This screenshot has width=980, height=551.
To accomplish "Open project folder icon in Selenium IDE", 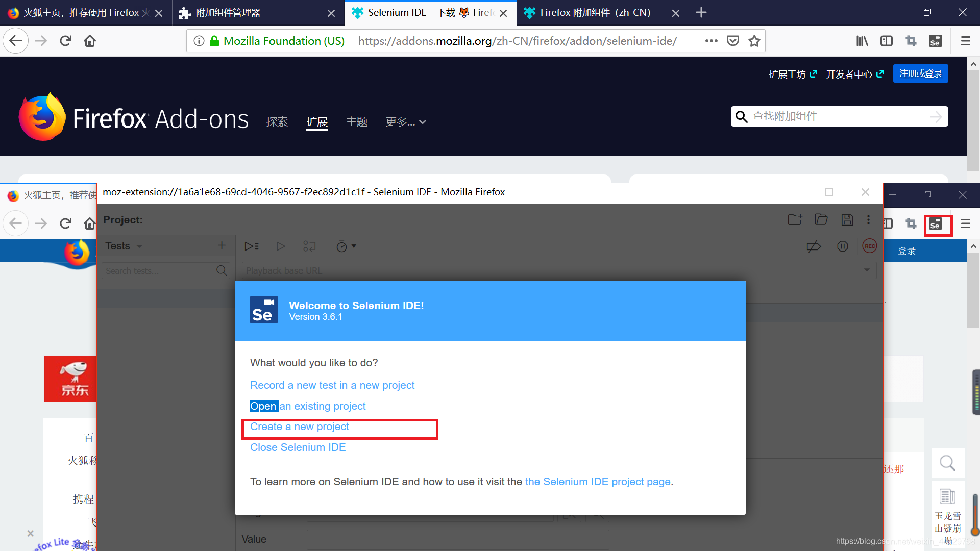I will point(821,220).
